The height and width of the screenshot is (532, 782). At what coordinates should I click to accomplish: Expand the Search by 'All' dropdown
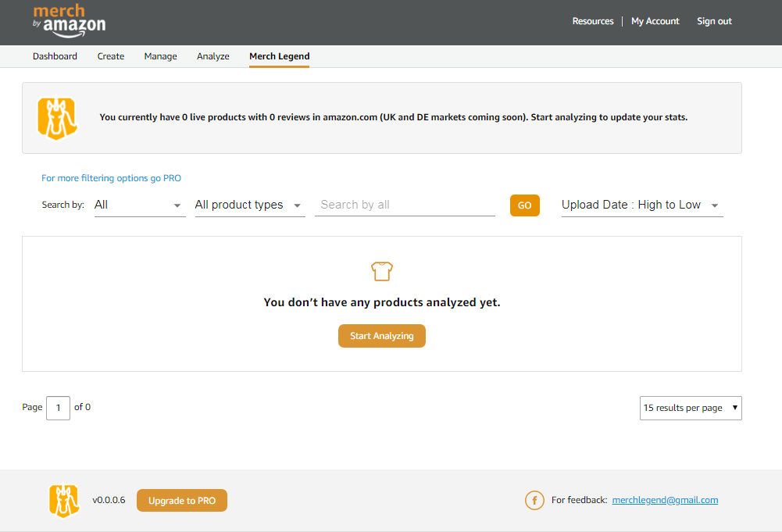[140, 205]
